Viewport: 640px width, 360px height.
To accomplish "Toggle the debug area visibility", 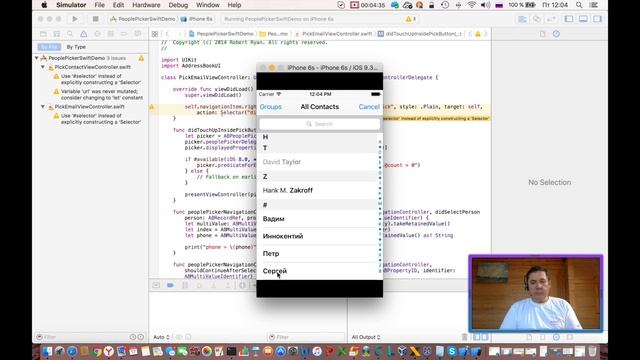I will (583, 19).
